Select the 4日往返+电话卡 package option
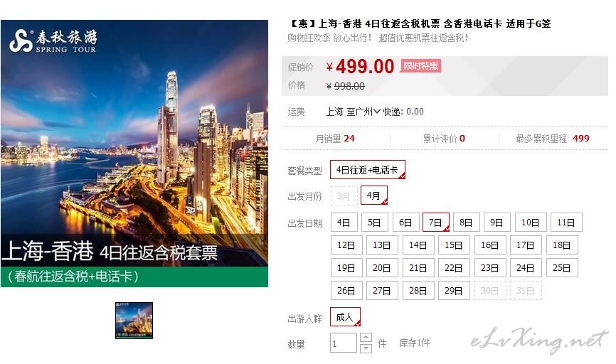 (367, 170)
